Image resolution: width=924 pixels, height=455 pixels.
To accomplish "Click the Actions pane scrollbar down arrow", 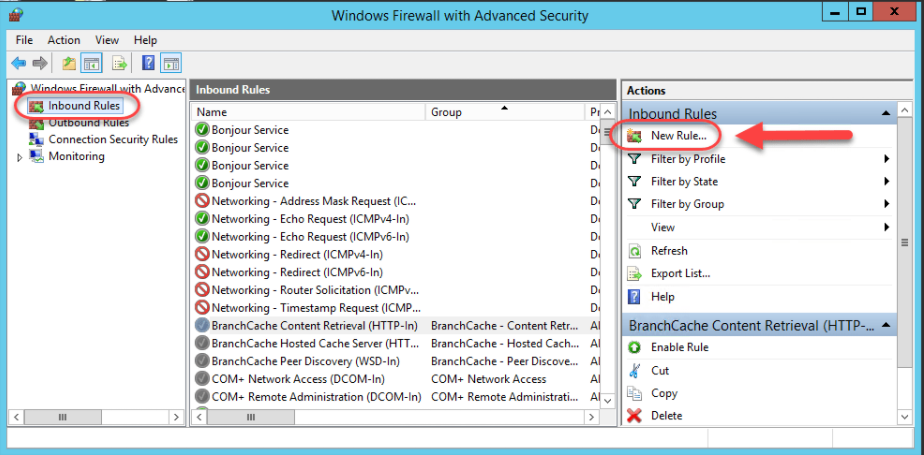I will (x=905, y=417).
